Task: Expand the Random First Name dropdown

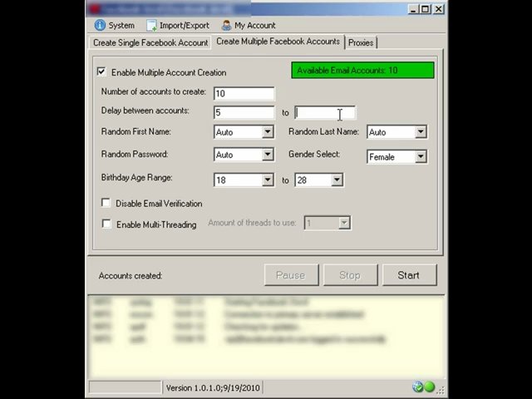Action: coord(268,131)
